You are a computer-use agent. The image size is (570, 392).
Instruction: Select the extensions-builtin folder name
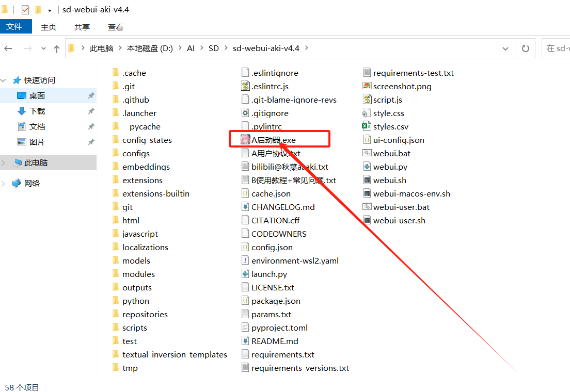tap(156, 193)
